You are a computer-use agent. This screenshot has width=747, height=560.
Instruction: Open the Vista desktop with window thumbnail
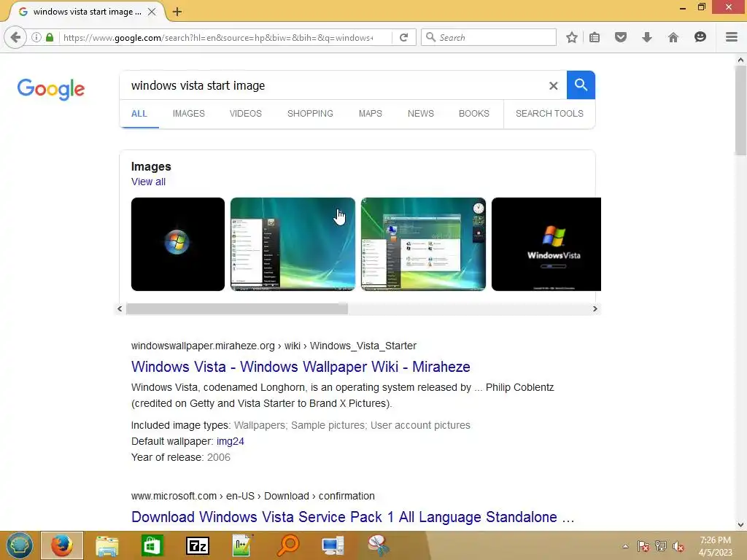tap(424, 244)
